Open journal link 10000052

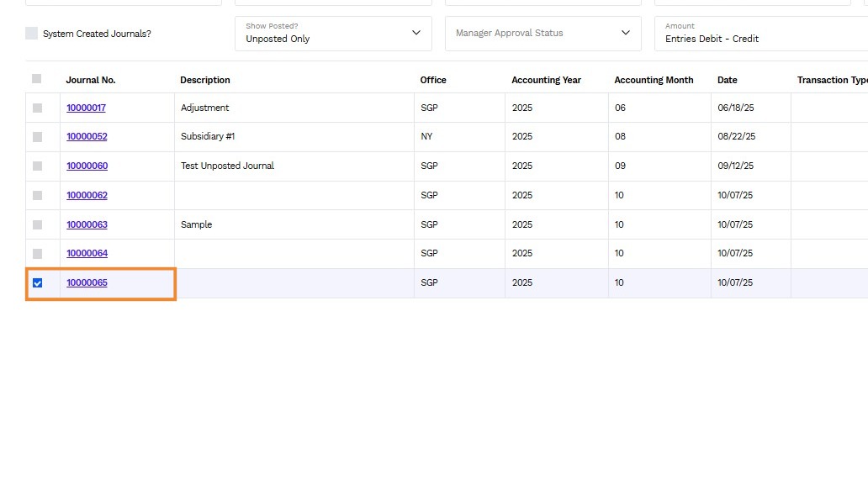click(87, 137)
